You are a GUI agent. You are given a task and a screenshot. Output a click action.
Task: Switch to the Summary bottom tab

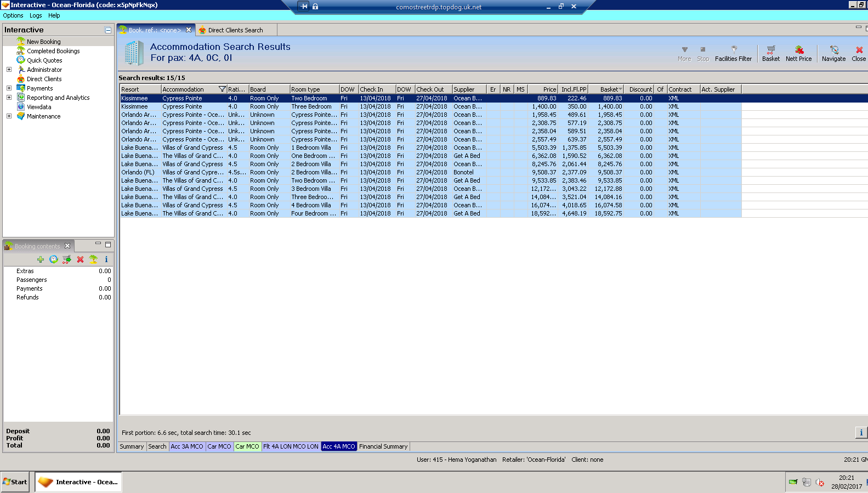(x=132, y=446)
